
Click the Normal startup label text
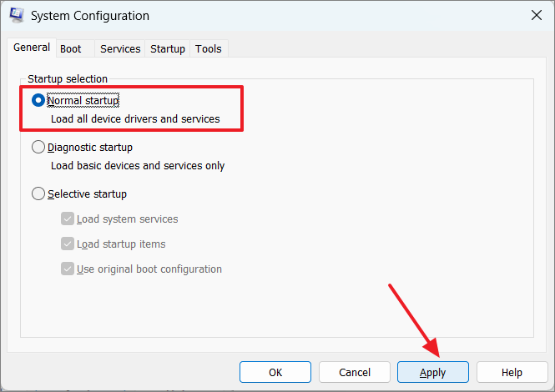coord(83,100)
